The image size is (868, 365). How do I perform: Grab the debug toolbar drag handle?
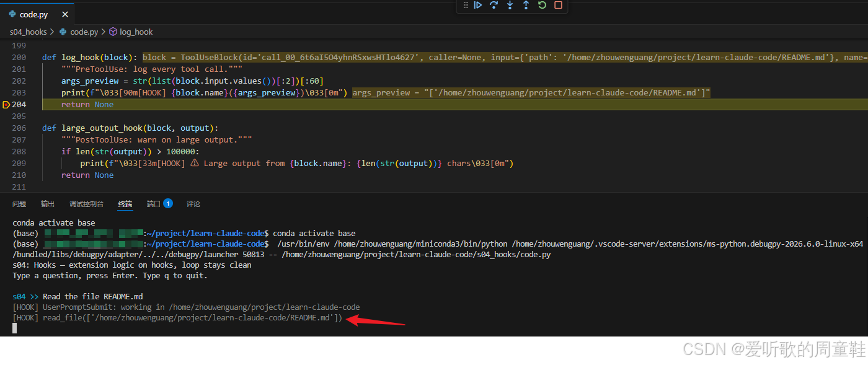(x=466, y=5)
